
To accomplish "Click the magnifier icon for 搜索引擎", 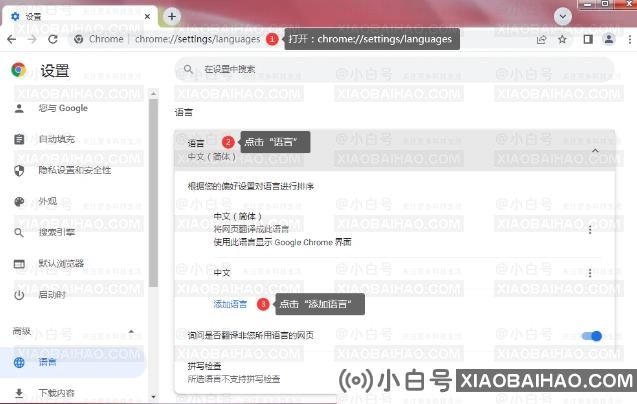I will pos(19,233).
